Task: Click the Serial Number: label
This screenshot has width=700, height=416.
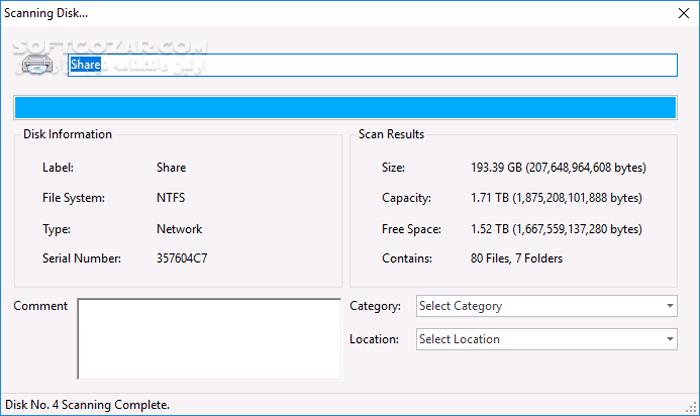Action: tap(82, 258)
